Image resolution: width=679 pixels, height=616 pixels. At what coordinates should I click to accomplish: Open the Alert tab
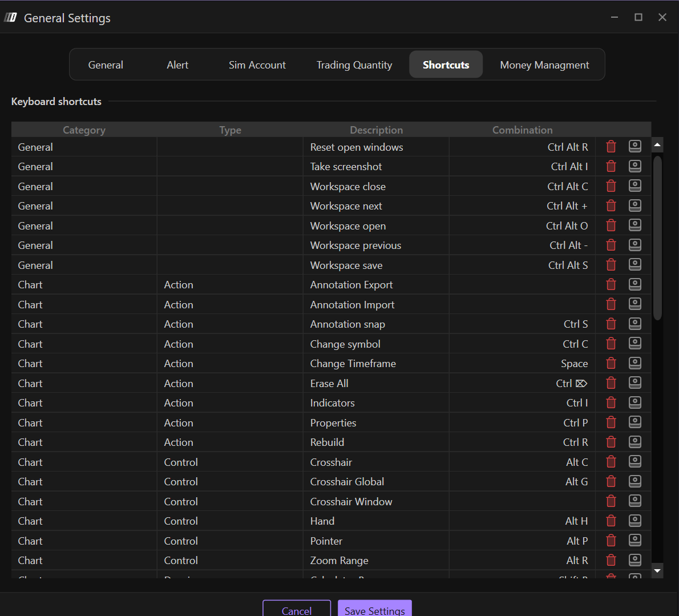tap(177, 65)
